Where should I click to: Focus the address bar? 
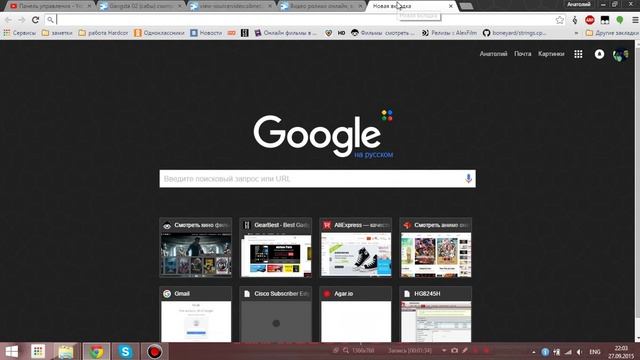click(x=304, y=20)
